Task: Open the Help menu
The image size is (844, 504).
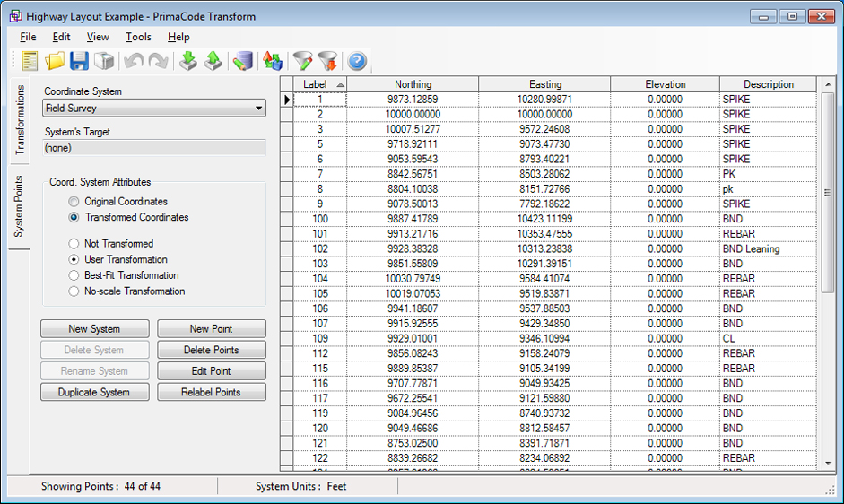Action: 178,37
